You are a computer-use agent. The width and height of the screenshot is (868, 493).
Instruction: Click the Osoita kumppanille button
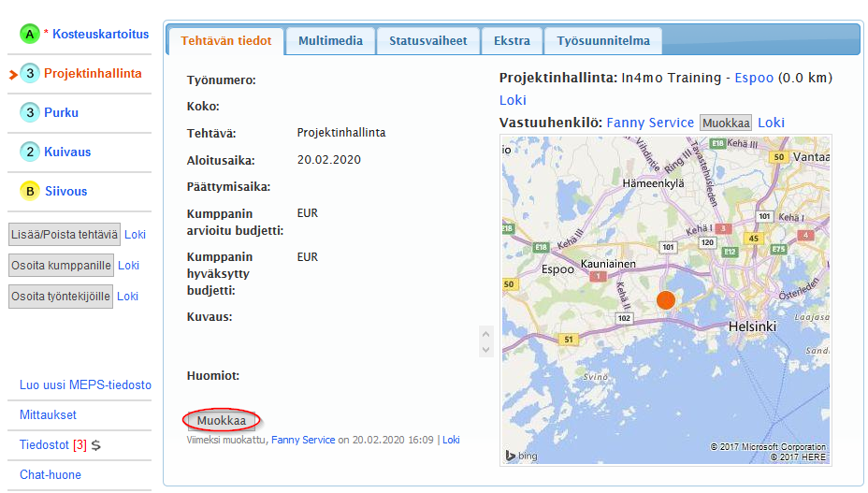click(61, 266)
